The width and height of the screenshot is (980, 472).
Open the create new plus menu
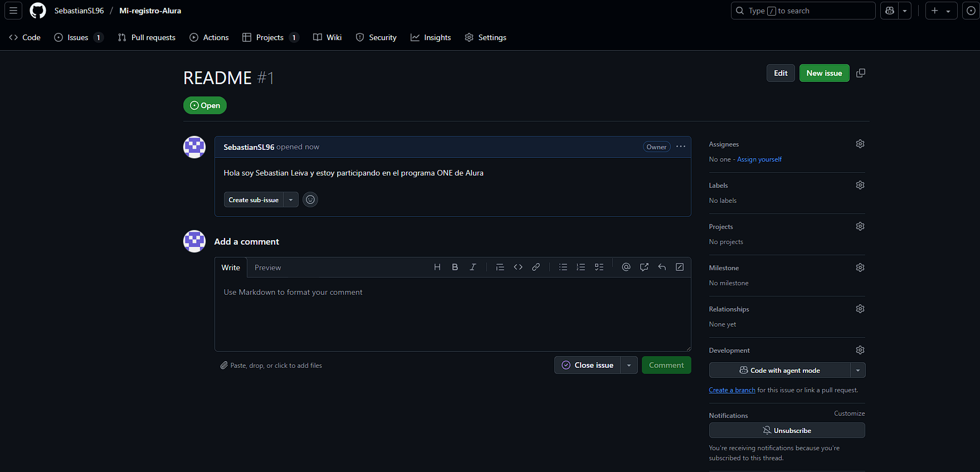click(941, 11)
